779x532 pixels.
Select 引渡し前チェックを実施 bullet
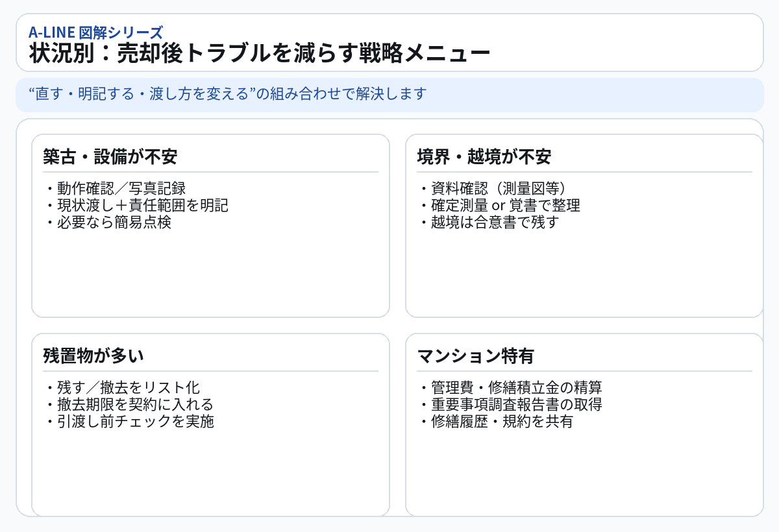coord(129,422)
